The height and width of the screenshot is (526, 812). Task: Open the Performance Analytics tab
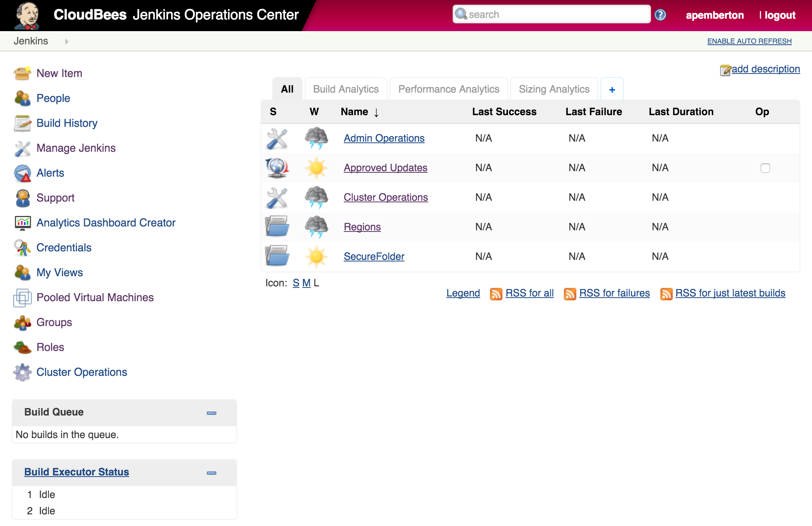[448, 89]
